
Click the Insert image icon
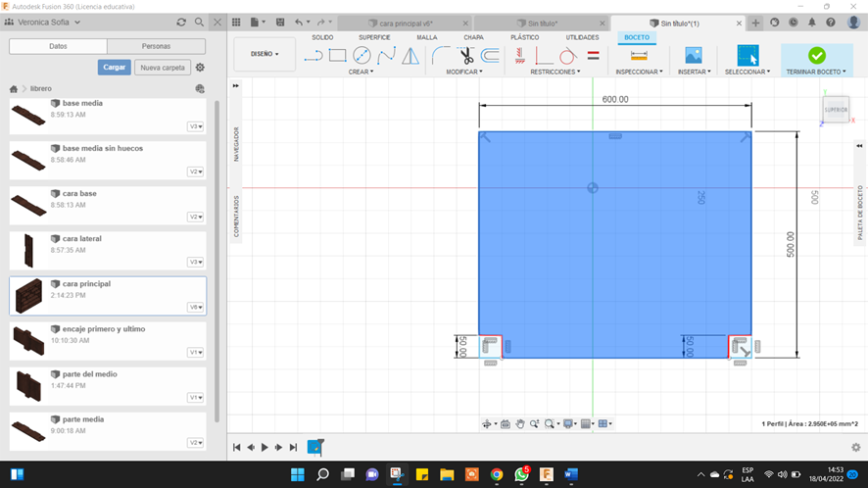693,56
